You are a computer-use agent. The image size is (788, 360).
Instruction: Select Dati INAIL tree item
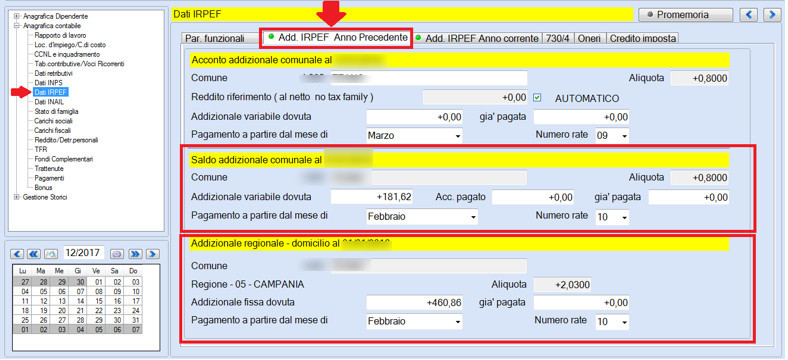(x=49, y=102)
